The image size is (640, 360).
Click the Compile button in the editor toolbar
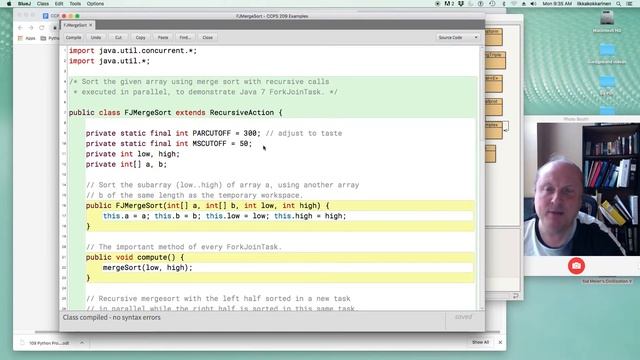click(73, 38)
